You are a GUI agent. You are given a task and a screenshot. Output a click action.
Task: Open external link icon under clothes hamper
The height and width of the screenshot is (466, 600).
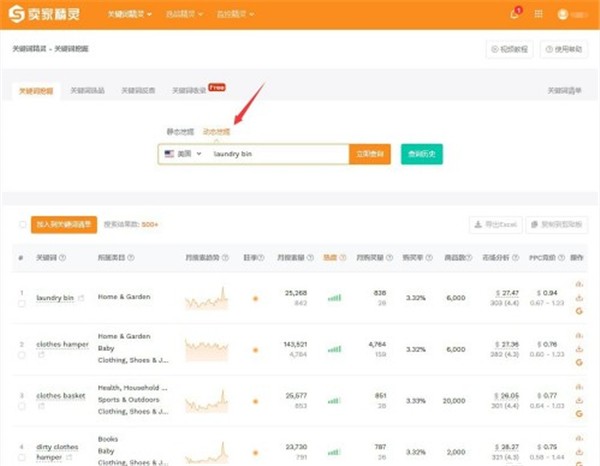coord(41,355)
